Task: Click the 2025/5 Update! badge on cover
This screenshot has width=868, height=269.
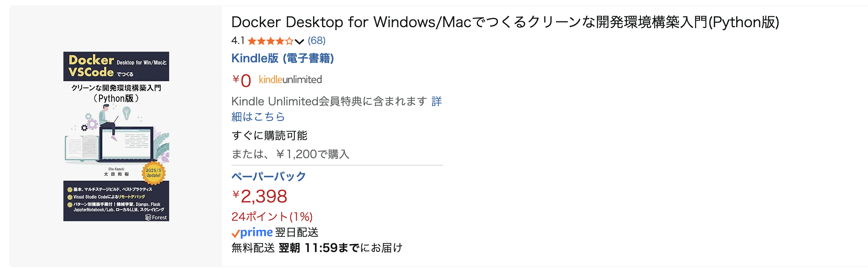Action: click(x=154, y=173)
